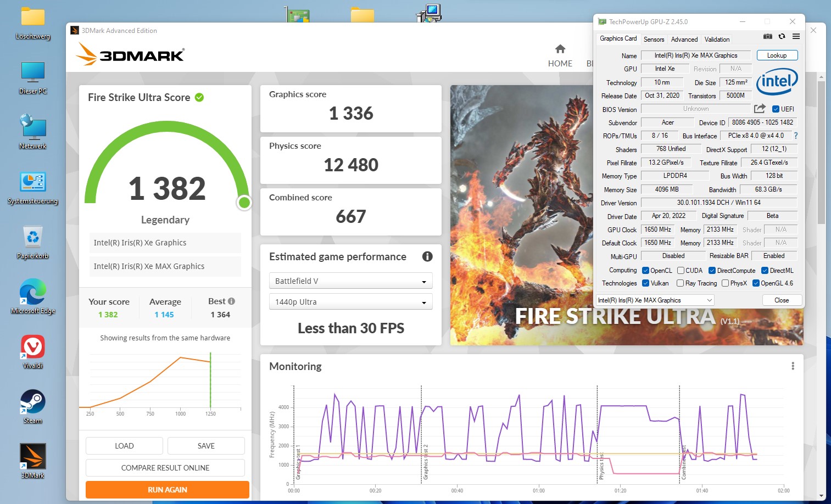The width and height of the screenshot is (831, 504).
Task: Switch to the Validation tab
Action: [x=717, y=39]
